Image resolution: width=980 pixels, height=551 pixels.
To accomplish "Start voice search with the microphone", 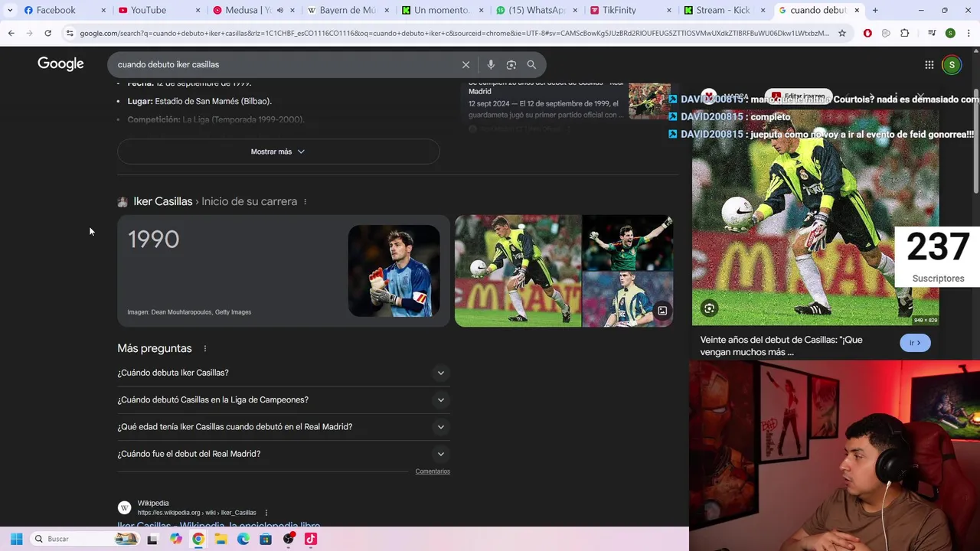I will tap(491, 64).
